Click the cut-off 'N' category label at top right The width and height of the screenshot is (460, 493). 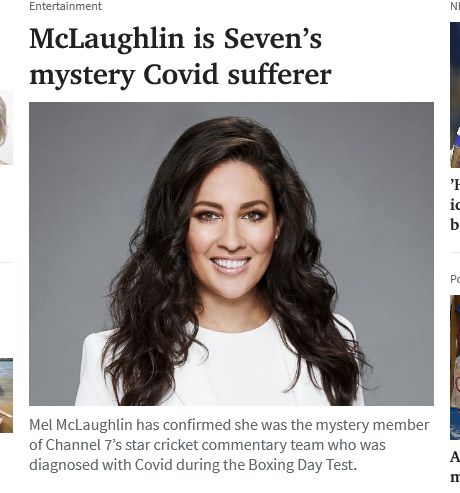pyautogui.click(x=455, y=6)
